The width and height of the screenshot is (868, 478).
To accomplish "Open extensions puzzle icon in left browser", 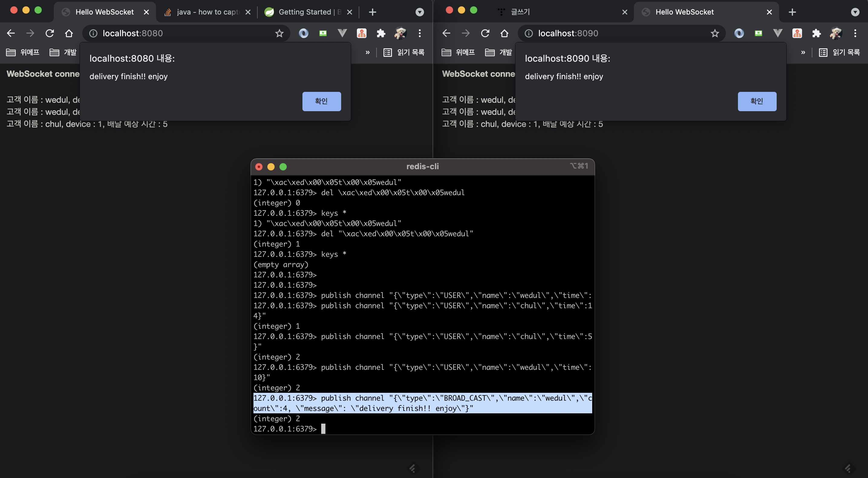I will pos(381,33).
